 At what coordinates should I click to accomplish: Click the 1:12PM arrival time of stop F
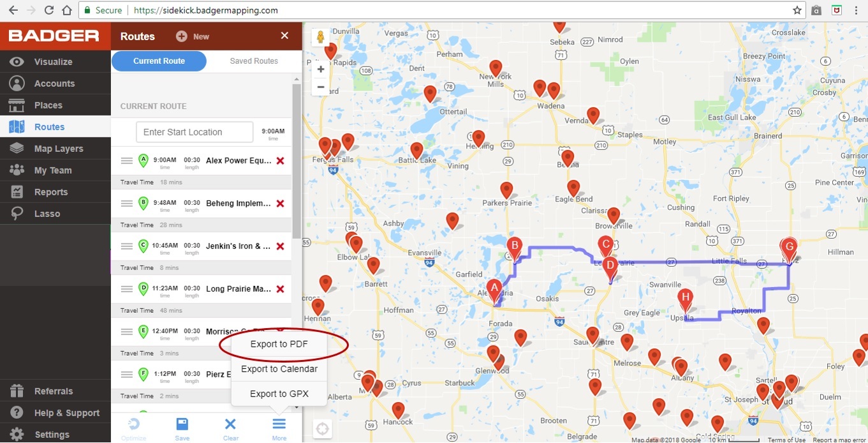click(x=165, y=374)
